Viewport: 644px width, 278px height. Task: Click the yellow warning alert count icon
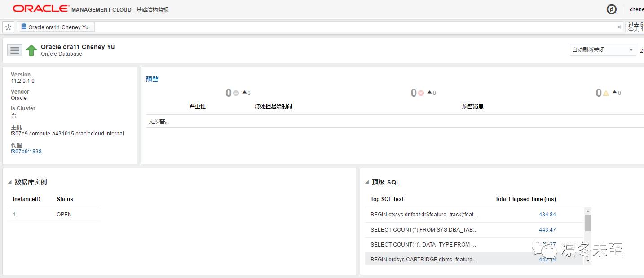(606, 93)
